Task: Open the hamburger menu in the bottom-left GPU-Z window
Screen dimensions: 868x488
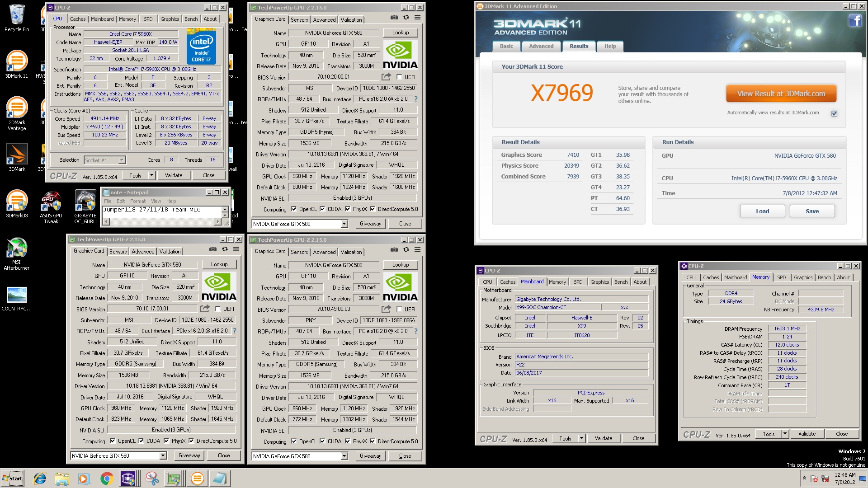Action: coord(236,249)
